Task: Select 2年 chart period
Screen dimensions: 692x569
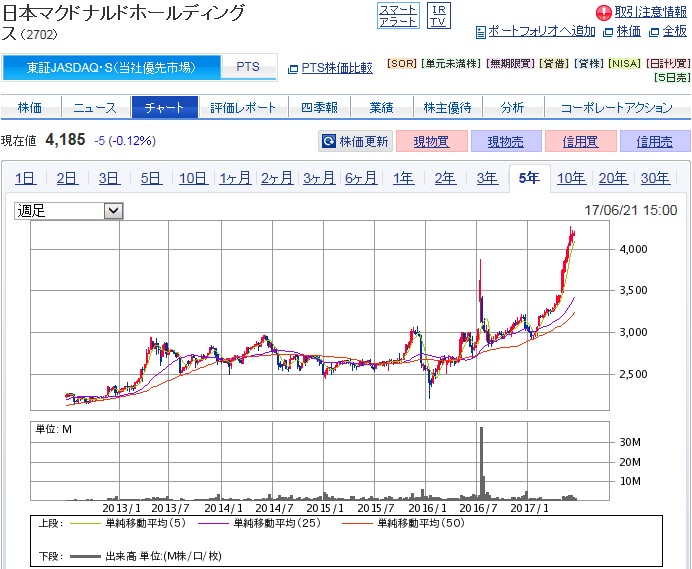Action: (x=445, y=178)
